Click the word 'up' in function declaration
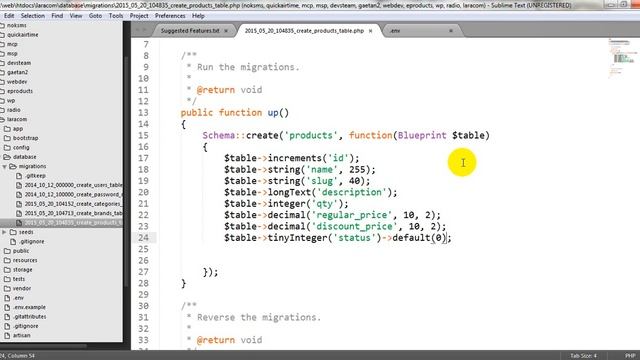The image size is (640, 360). [x=273, y=113]
